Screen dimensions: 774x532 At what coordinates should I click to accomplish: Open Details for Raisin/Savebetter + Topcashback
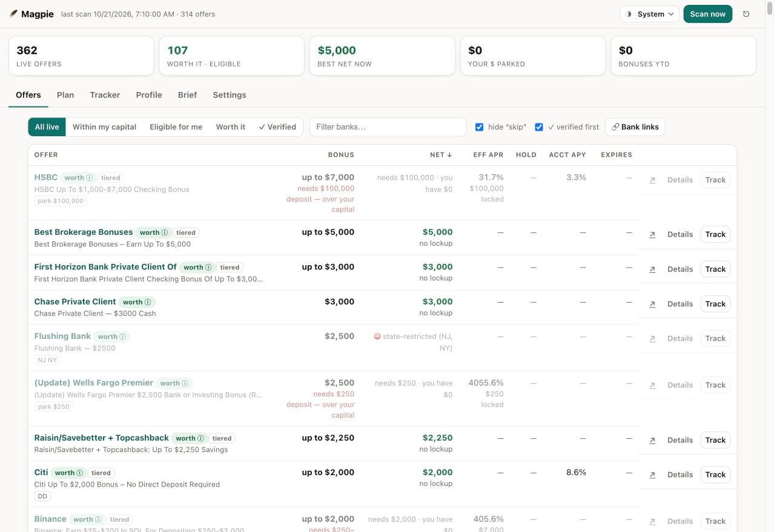coord(680,441)
